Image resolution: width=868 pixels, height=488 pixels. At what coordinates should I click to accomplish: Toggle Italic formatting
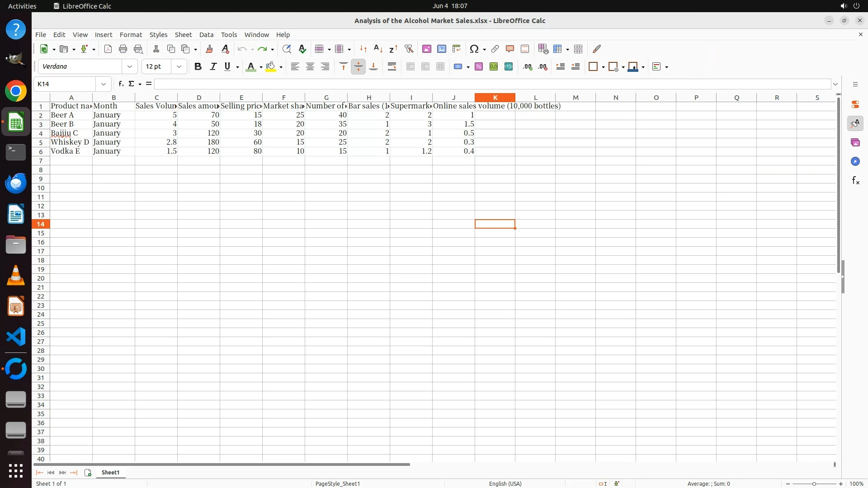click(x=213, y=67)
